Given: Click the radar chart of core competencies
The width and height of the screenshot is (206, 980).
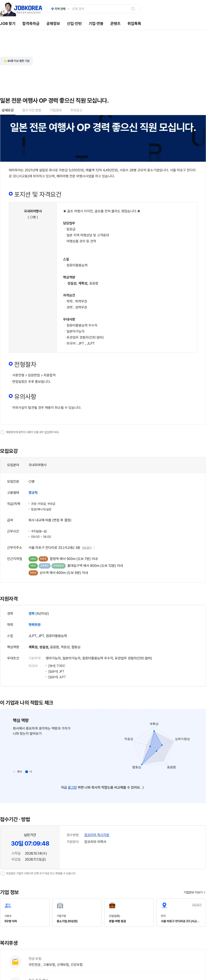Looking at the screenshot, I should coord(154,746).
